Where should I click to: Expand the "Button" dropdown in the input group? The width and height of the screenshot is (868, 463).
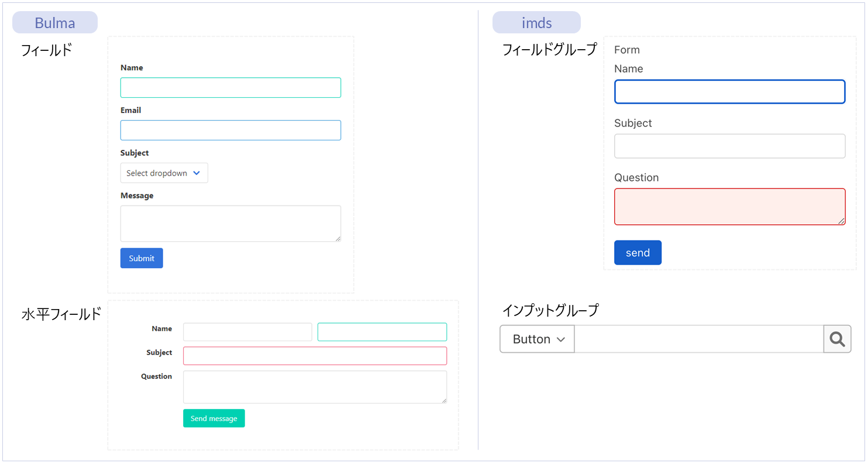pyautogui.click(x=537, y=339)
